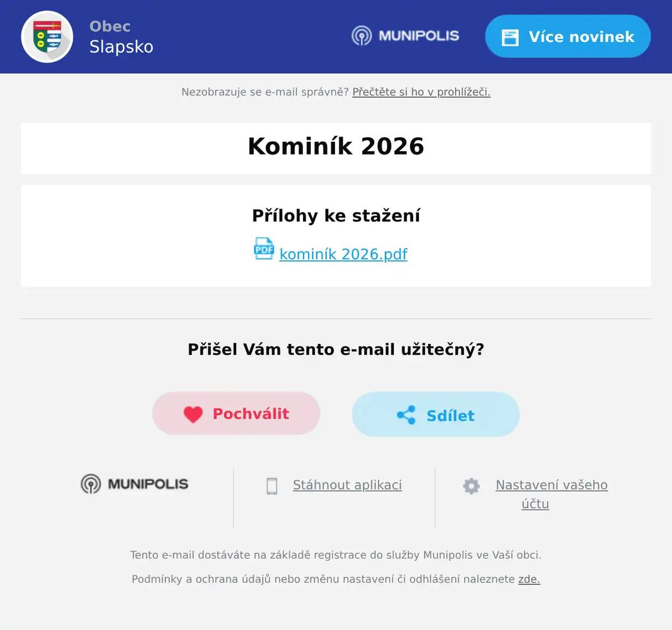Click the zde link in the footer
The height and width of the screenshot is (630, 672).
point(529,579)
